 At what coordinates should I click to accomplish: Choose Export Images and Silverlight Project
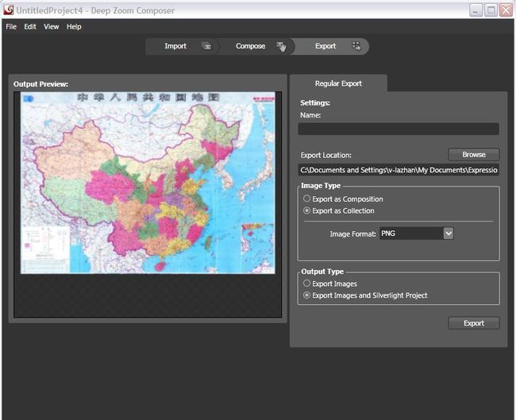tap(306, 295)
